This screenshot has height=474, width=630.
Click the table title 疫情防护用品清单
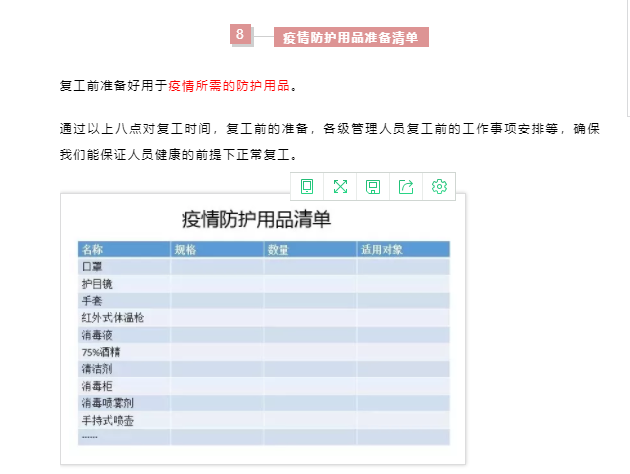point(256,220)
